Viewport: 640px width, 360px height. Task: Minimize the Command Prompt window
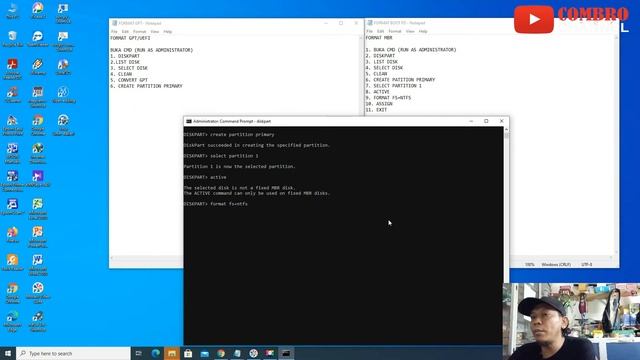pos(471,121)
